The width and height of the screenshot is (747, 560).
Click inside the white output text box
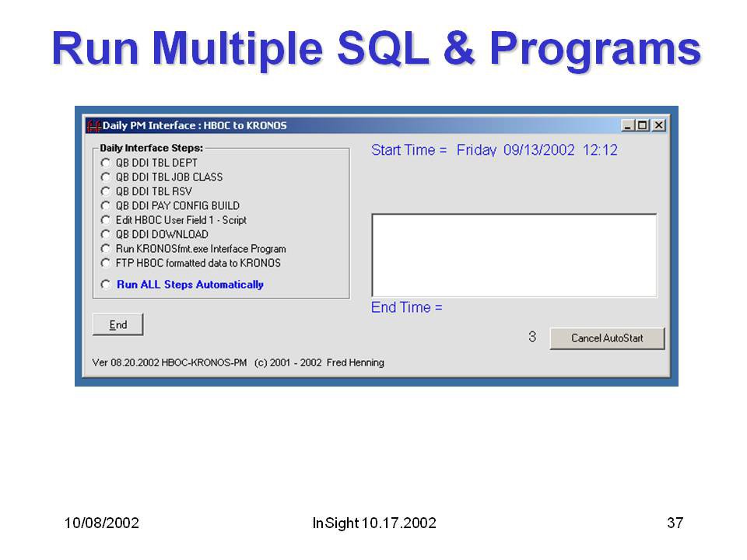coord(514,255)
